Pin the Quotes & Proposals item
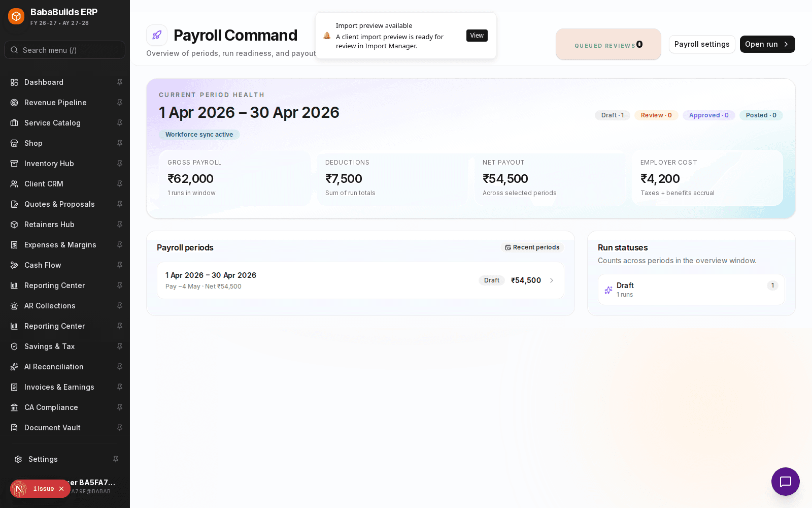Screen dimensions: 812x508 [x=120, y=204]
